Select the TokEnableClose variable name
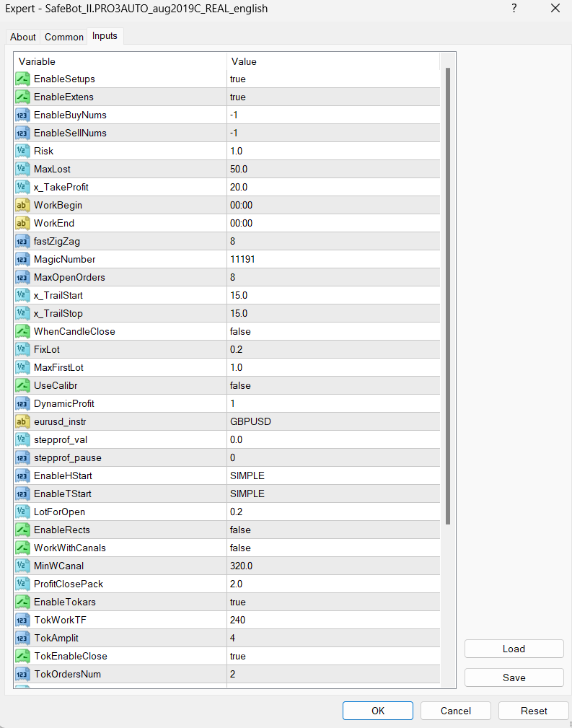Screen dimensions: 572x728 pos(71,656)
